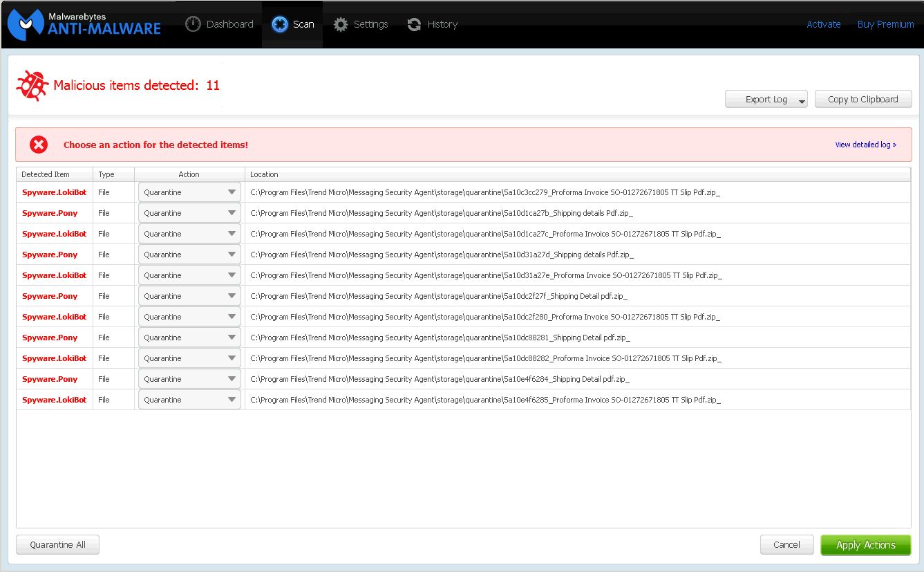Click the Cancel button
The height and width of the screenshot is (572, 924).
point(786,544)
